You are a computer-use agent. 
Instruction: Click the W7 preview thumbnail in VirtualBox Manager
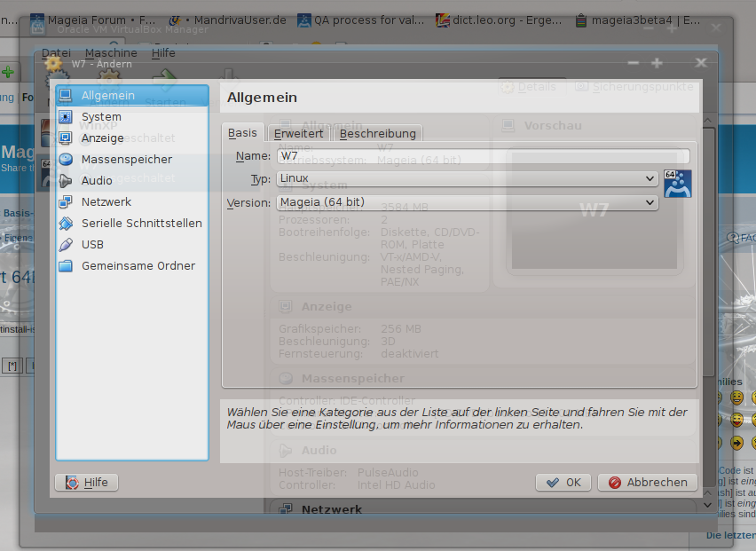pos(595,210)
